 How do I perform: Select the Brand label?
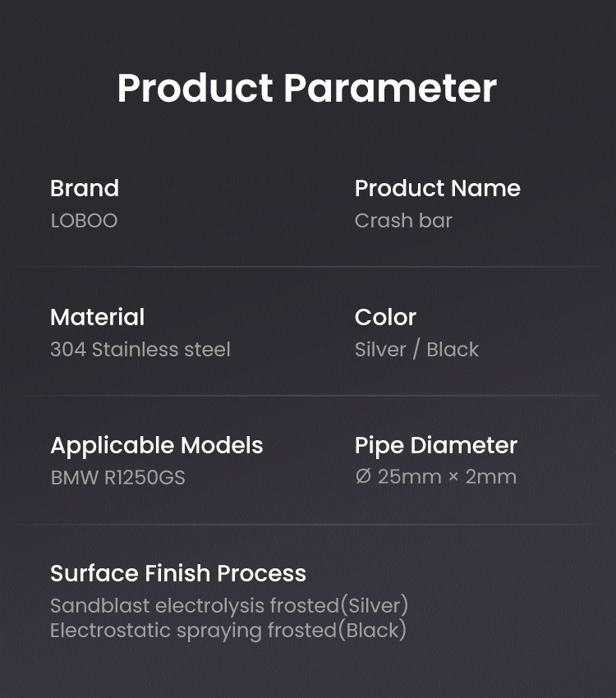click(85, 188)
